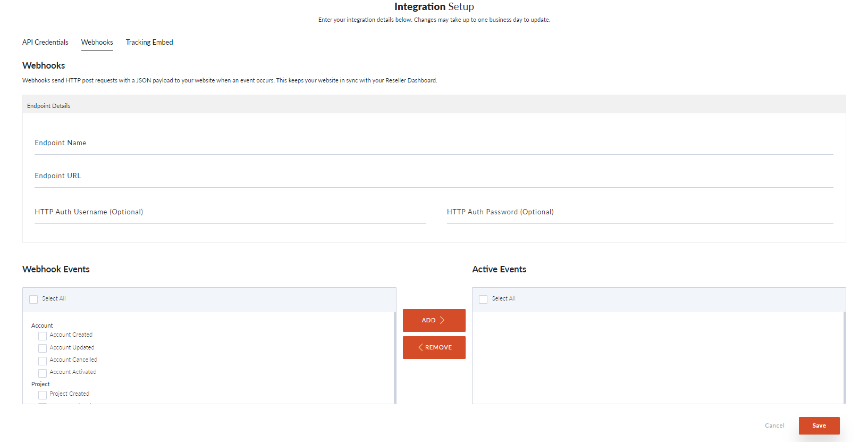
Task: Tick the Account Updated checkbox
Action: click(43, 348)
